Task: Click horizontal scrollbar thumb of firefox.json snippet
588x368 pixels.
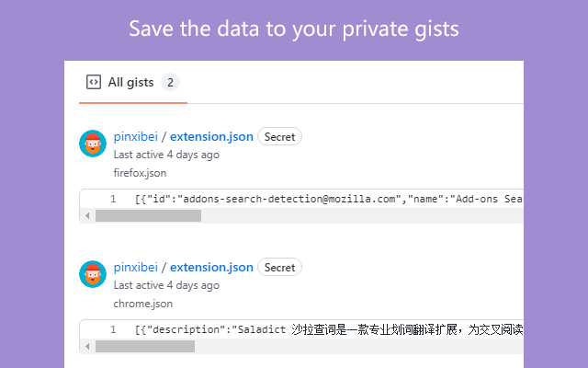Action: [x=149, y=216]
